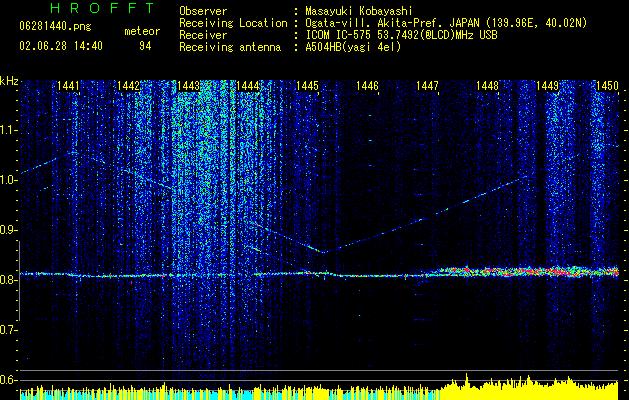Viewport: 629px width, 400px height.
Task: Click the 1448 time marker
Action: point(487,86)
